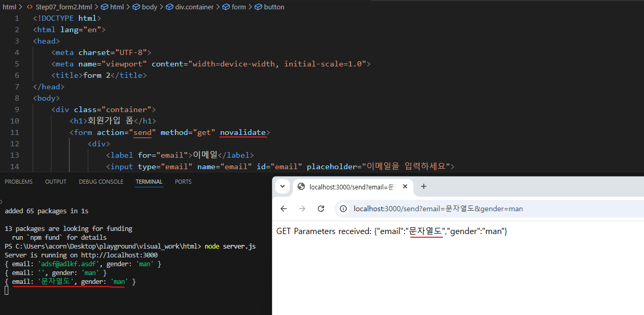Click 'added 65 packages in 1s' line
The height and width of the screenshot is (315, 644).
coord(46,211)
